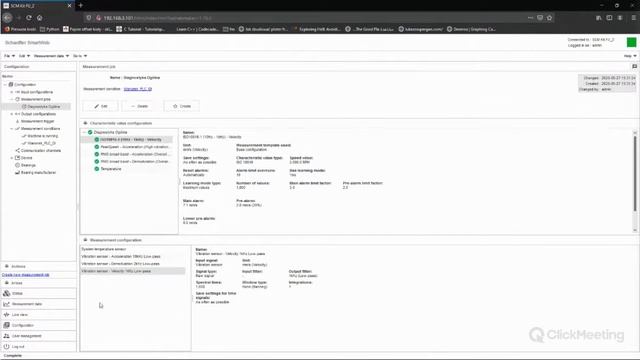Collapse Characteristic value configuration section
Screen dimensions: 640x360
pyautogui.click(x=85, y=123)
